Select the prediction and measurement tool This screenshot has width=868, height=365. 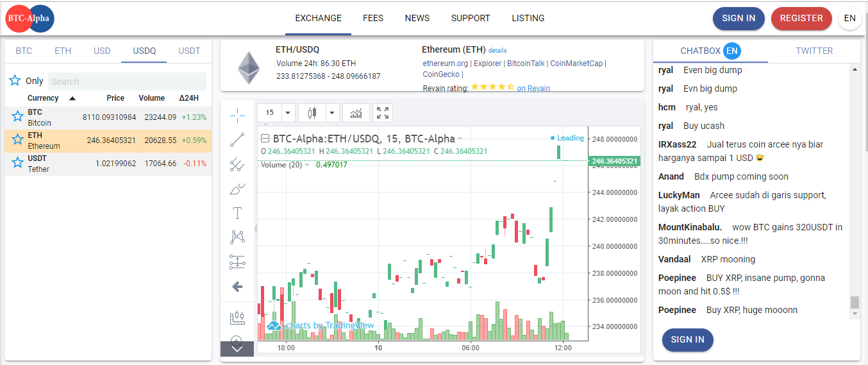pyautogui.click(x=237, y=262)
